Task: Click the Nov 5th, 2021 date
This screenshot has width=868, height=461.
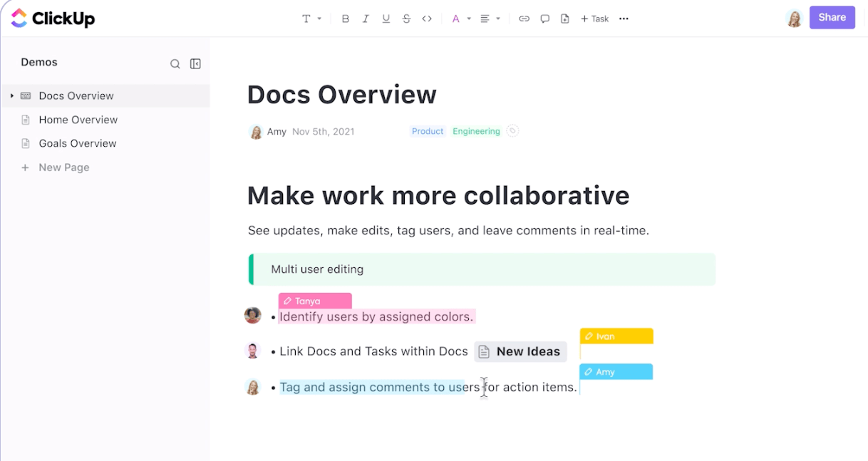Action: tap(323, 132)
